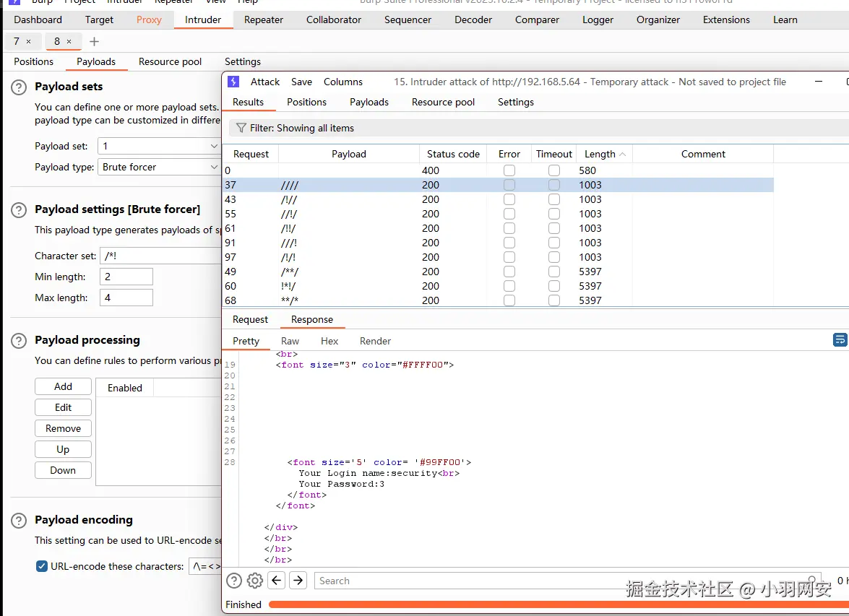
Task: Uncheck URL-encode these characters checkbox
Action: click(x=42, y=566)
